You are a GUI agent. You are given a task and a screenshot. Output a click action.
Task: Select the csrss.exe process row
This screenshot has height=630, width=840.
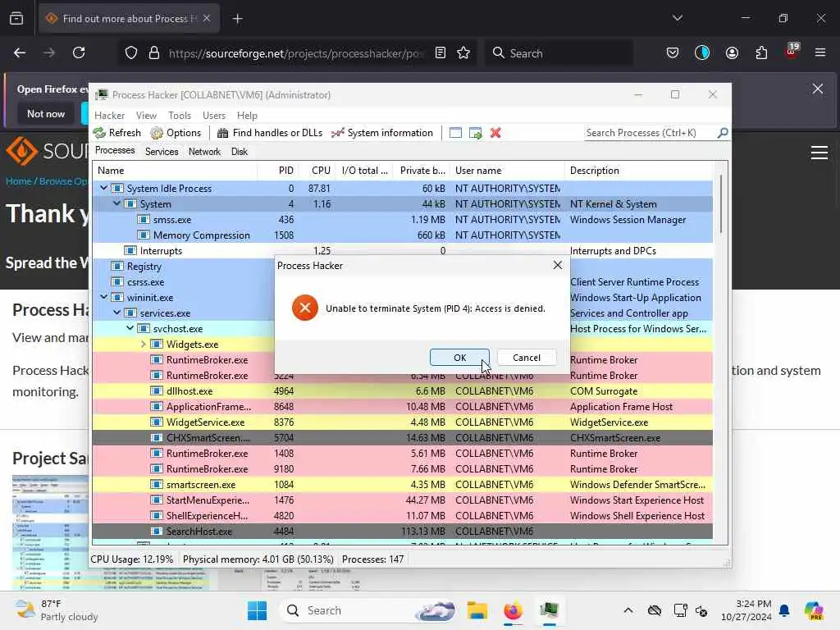[x=402, y=282]
